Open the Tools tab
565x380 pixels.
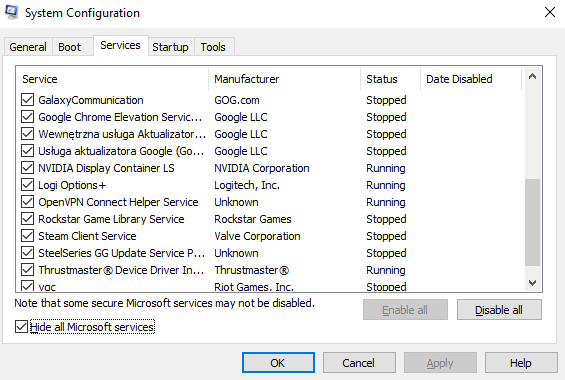click(213, 47)
